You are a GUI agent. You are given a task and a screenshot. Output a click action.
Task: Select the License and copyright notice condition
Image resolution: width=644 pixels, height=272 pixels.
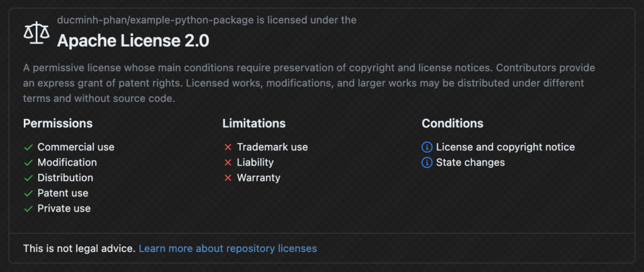[505, 147]
